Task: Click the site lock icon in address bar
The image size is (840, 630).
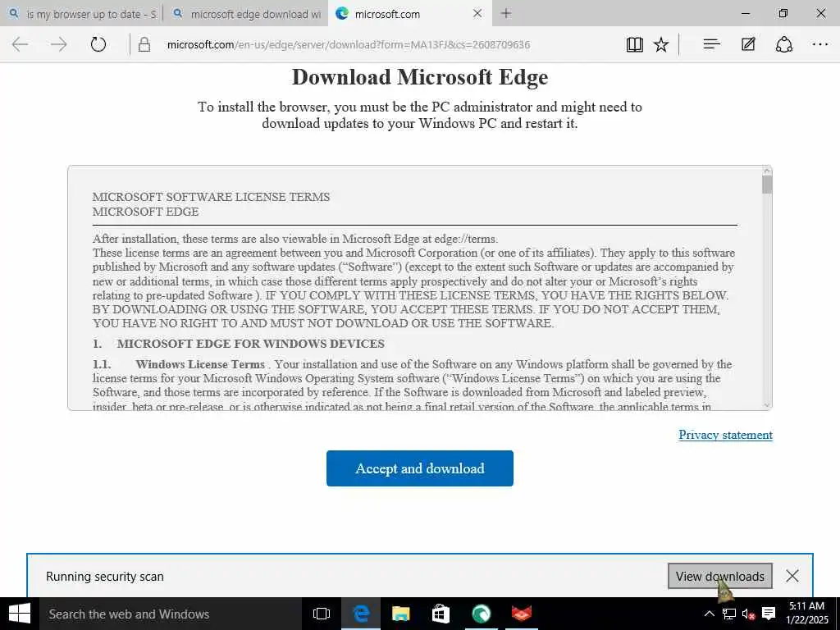Action: [144, 44]
